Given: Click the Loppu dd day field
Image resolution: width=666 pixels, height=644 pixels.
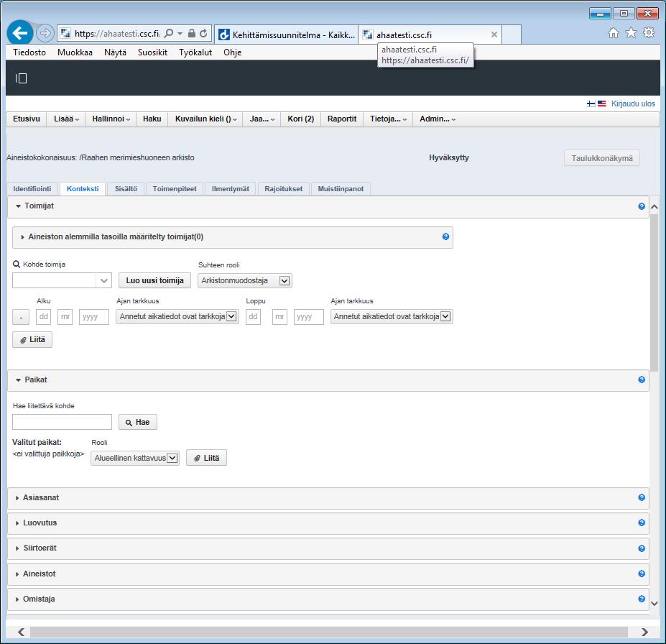Looking at the screenshot, I should 253,317.
